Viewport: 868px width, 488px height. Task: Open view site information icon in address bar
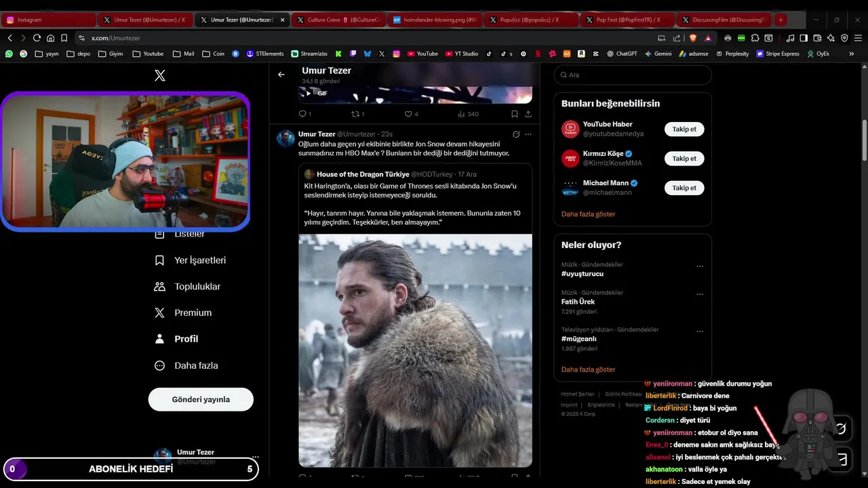point(82,38)
